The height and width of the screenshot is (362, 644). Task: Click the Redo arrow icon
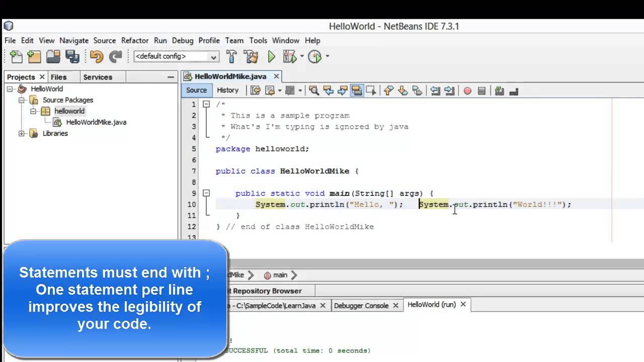point(115,57)
